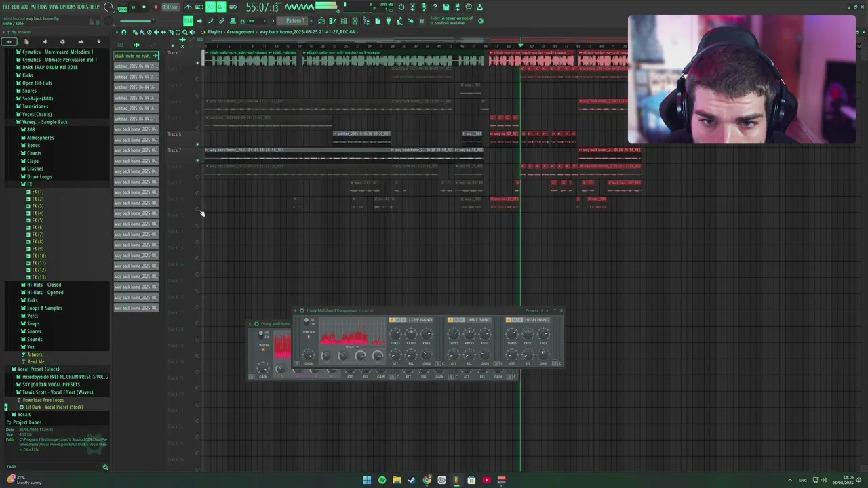The image size is (868, 488).
Task: Toggle wait for input icon
Action: [199, 7]
